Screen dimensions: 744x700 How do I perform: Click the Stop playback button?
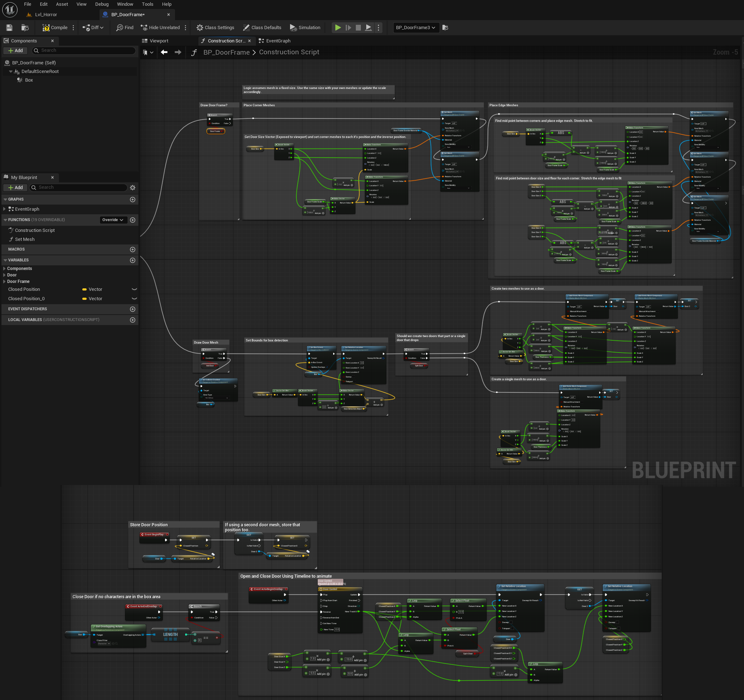point(358,27)
